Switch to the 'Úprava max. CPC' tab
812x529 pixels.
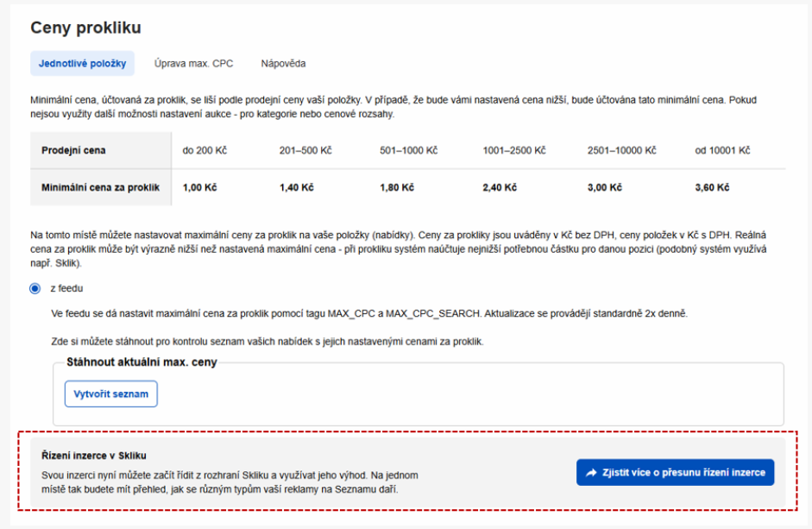(193, 63)
